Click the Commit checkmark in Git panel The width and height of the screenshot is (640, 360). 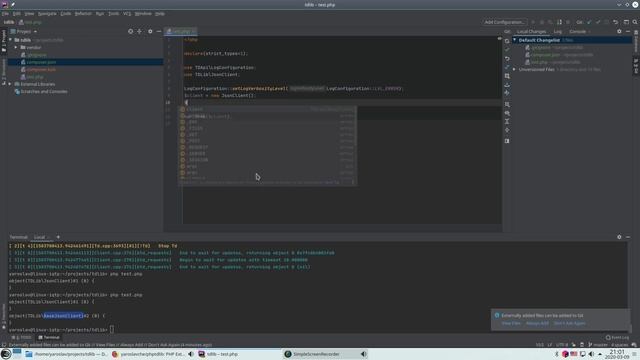pos(507,49)
